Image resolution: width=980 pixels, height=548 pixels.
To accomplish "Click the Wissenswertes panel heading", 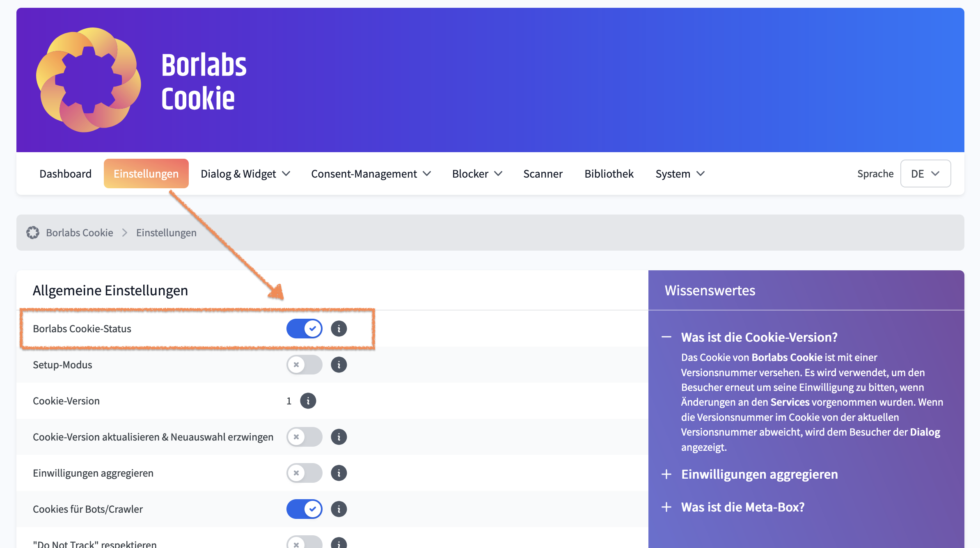I will 710,290.
